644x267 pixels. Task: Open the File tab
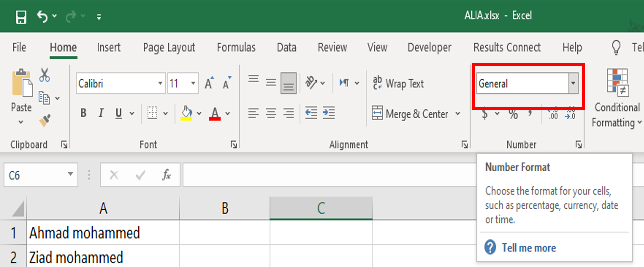[x=19, y=47]
